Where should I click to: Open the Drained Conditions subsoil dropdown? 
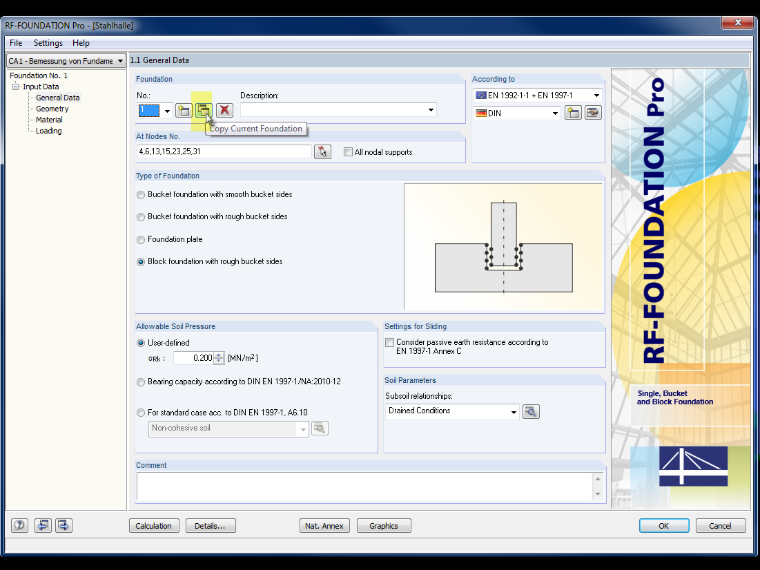click(513, 412)
